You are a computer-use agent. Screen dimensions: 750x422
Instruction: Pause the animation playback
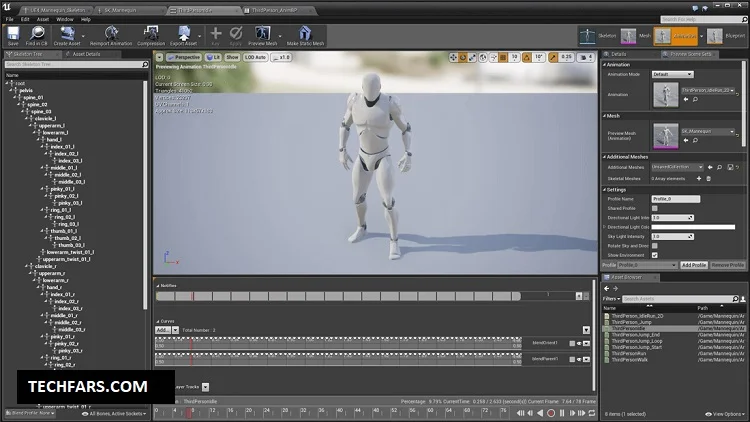(x=562, y=413)
